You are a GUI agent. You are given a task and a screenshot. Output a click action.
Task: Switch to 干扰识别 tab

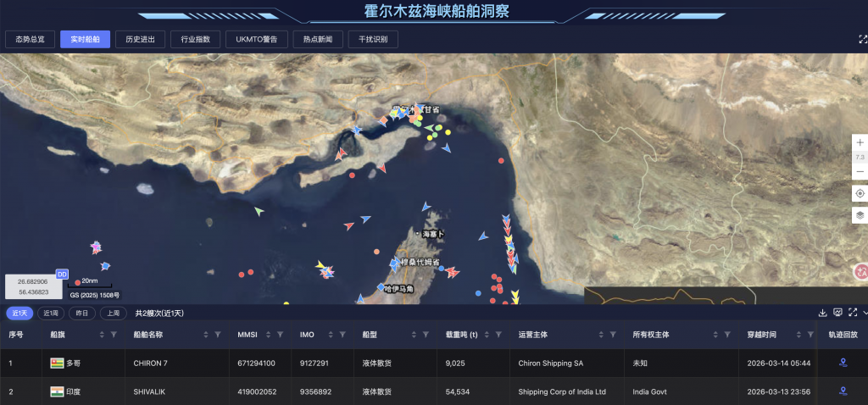tap(373, 39)
